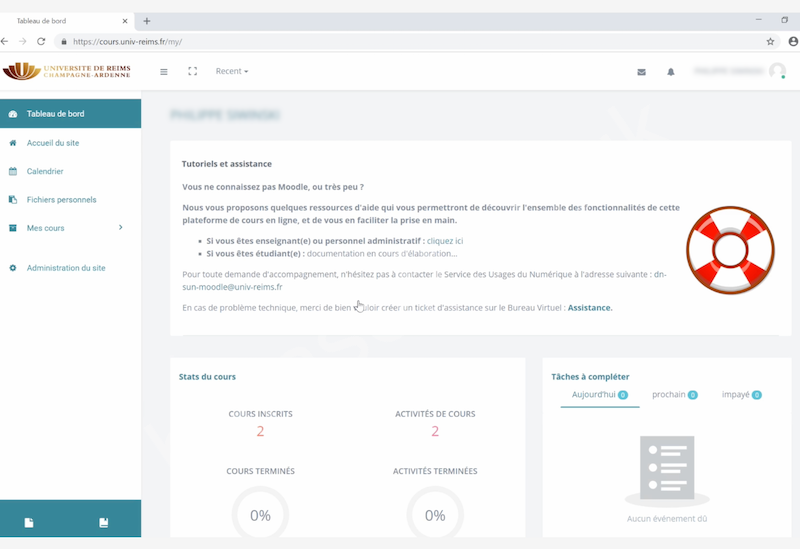Click the files icon beside Fichiers personnels
Screen dimensions: 800x549
(x=13, y=199)
